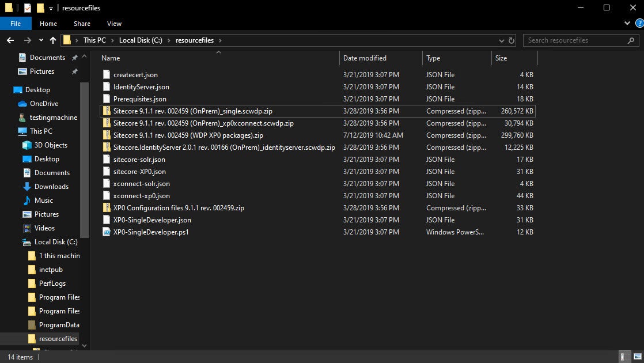
Task: Click PowerShell icon of XP0-SingleDeveloper.ps1
Action: click(x=107, y=232)
